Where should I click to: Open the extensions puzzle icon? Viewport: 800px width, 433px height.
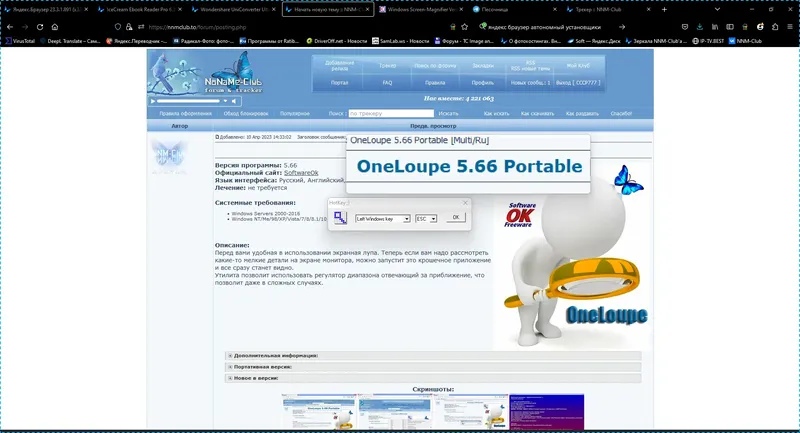coord(775,27)
